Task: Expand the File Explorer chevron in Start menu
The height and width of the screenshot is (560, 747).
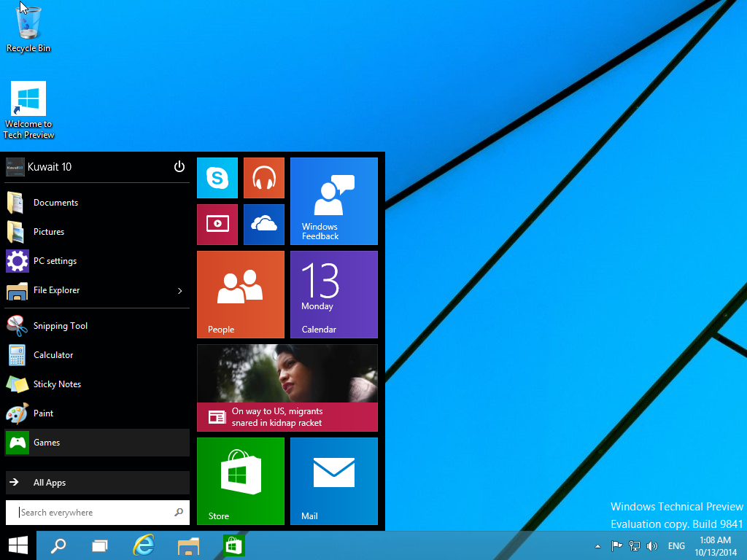Action: [179, 290]
